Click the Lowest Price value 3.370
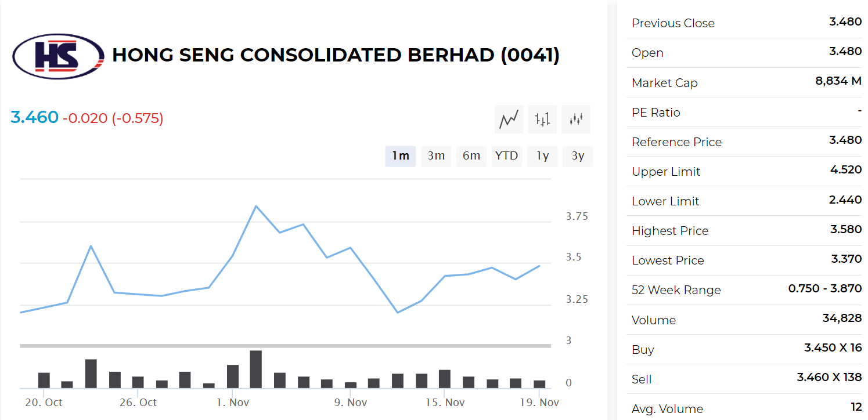 click(x=847, y=259)
